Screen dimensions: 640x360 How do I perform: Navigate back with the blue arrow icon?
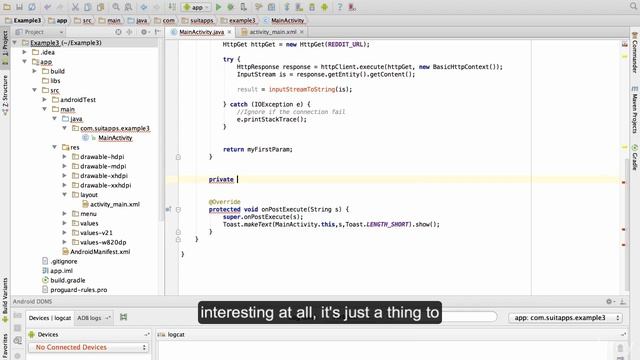144,7
